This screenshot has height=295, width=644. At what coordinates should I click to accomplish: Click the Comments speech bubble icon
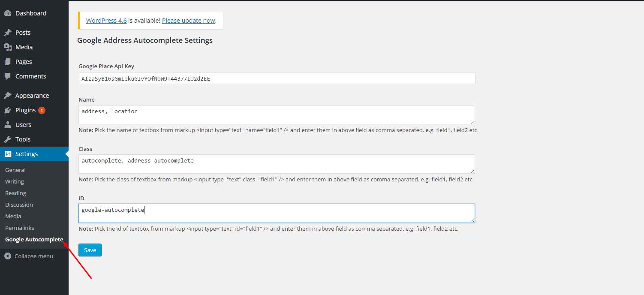coord(8,76)
